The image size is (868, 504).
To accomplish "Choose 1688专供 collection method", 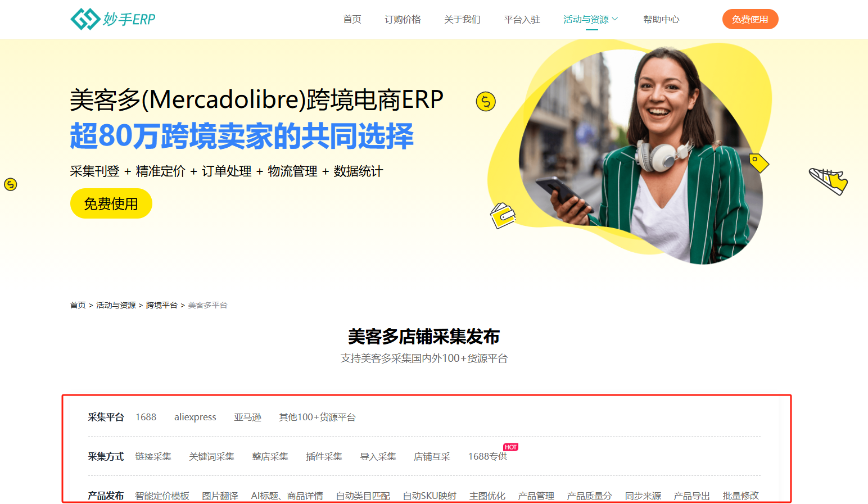I will (487, 456).
